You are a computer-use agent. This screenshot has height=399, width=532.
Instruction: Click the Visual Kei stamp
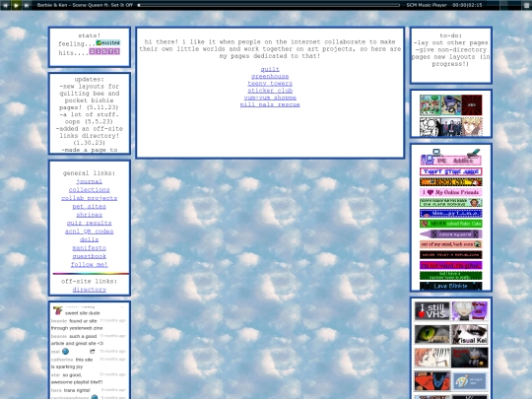point(470,335)
